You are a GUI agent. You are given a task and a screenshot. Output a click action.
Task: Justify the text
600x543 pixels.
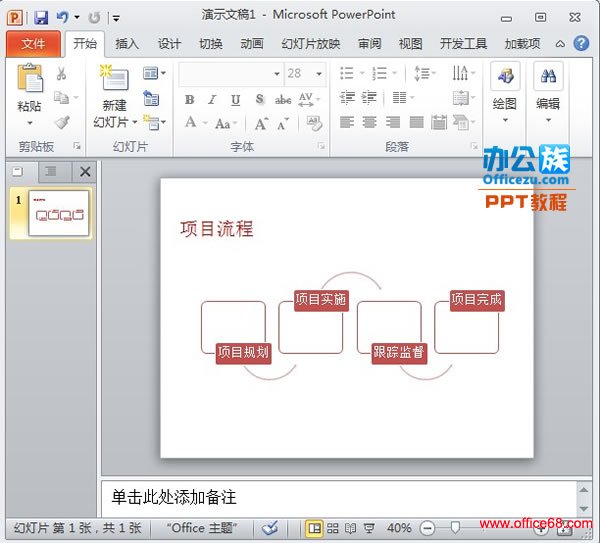416,122
